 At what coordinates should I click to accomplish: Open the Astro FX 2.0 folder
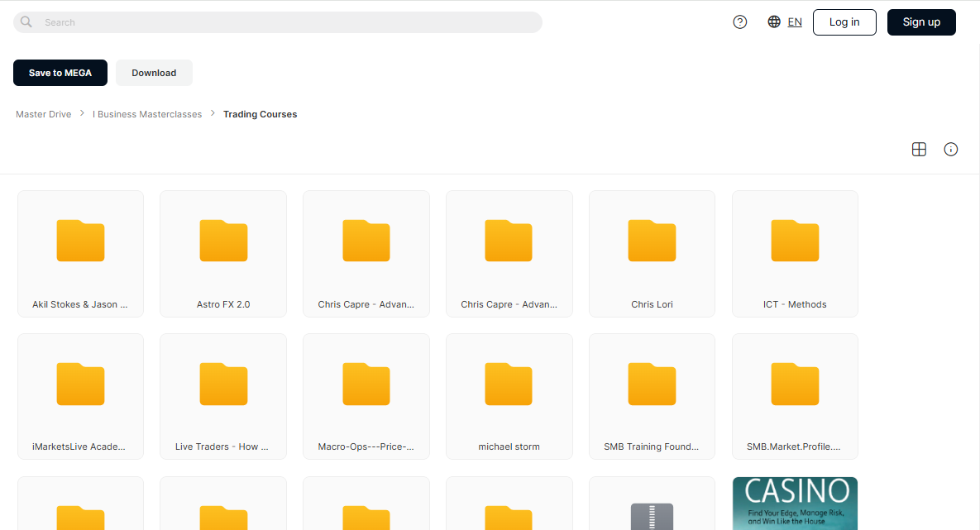pyautogui.click(x=223, y=254)
